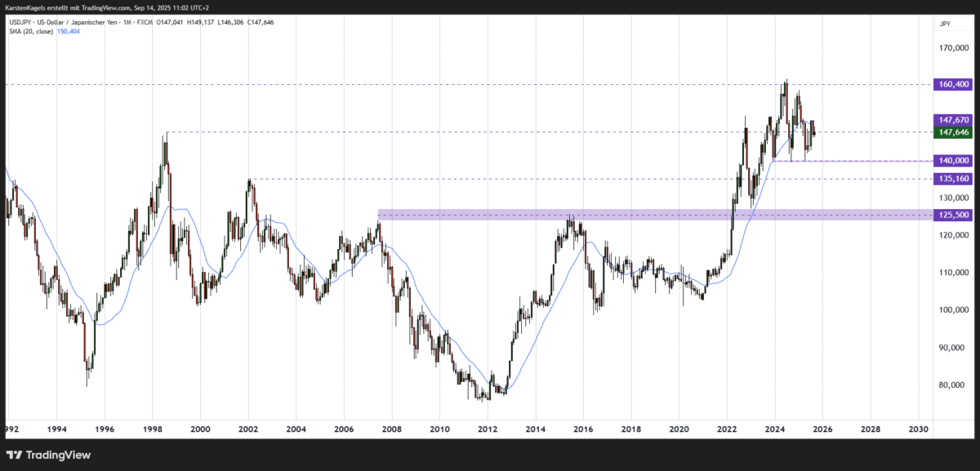Click the TradingView text beside the logo
Screen dimensions: 980x471
tap(57, 455)
